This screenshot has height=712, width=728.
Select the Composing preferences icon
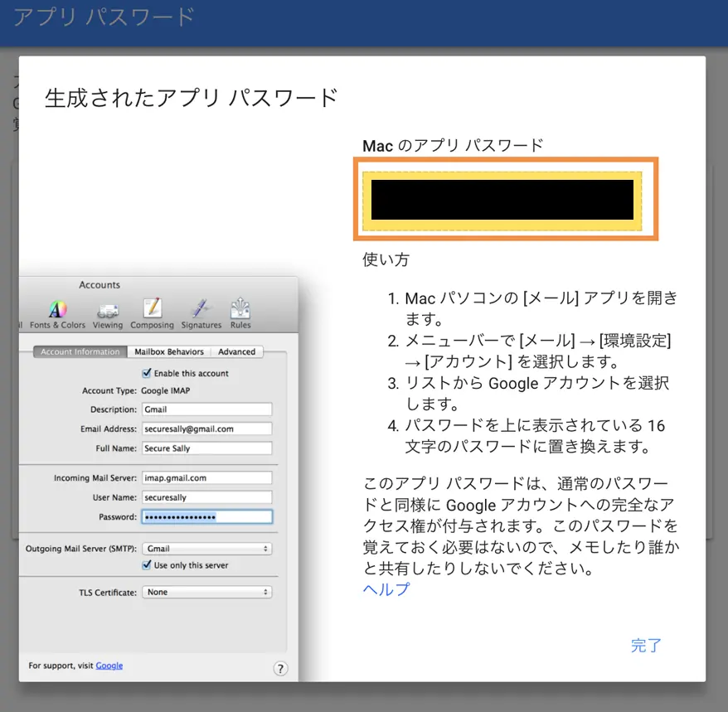click(152, 314)
